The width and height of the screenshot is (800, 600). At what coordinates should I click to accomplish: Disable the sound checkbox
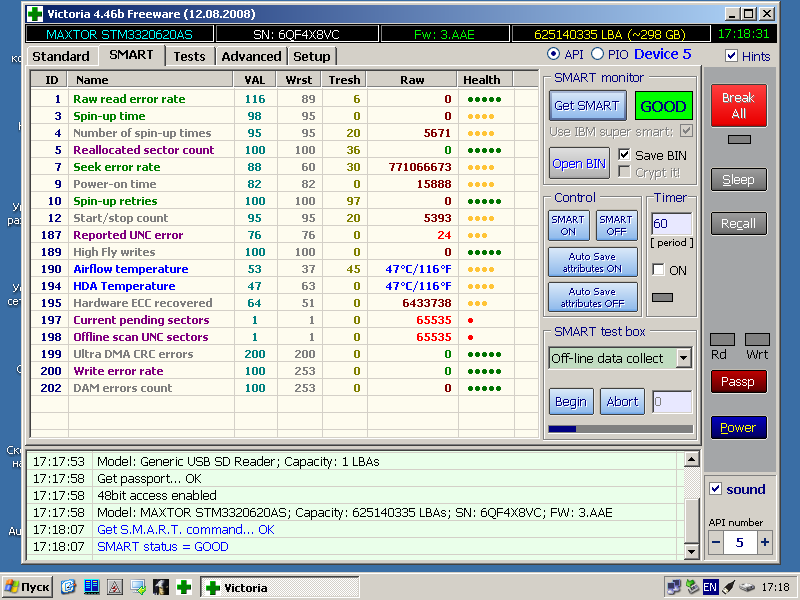pos(715,489)
